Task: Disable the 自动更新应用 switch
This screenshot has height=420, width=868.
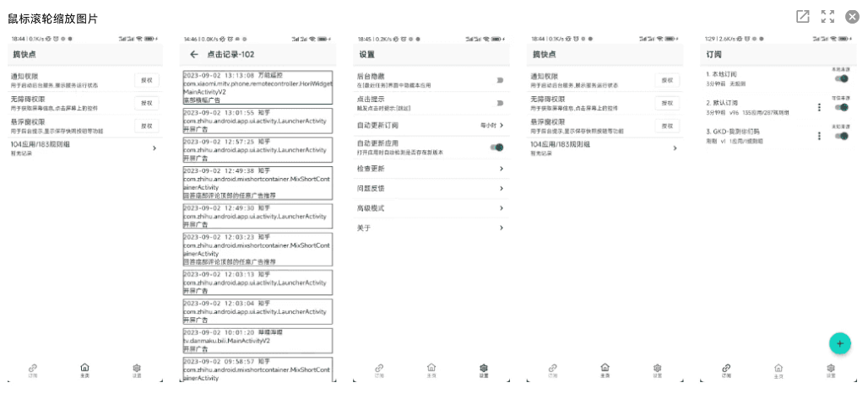Action: [x=496, y=148]
